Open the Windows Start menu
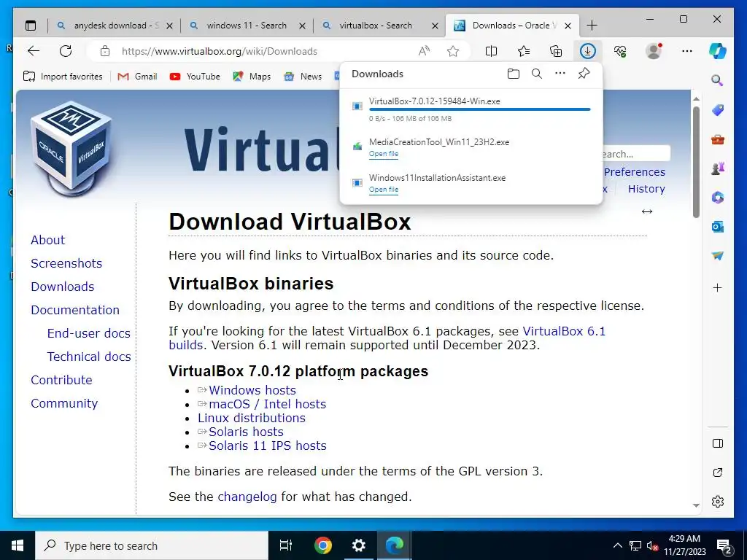747x560 pixels. [18, 545]
